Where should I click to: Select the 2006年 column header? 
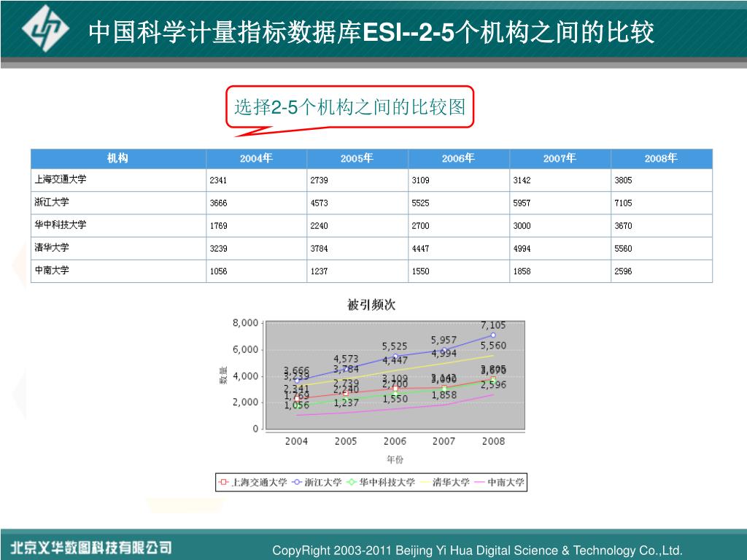tap(458, 158)
